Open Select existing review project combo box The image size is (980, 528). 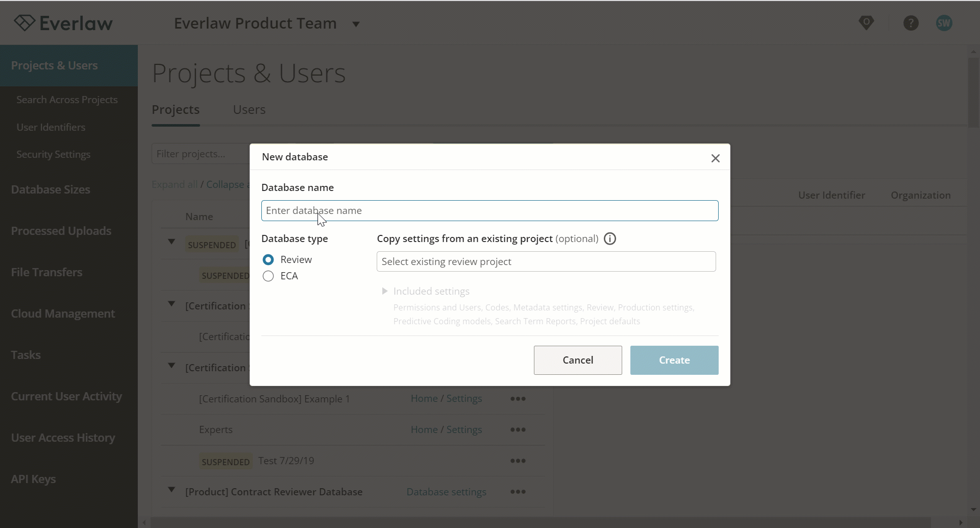(546, 261)
